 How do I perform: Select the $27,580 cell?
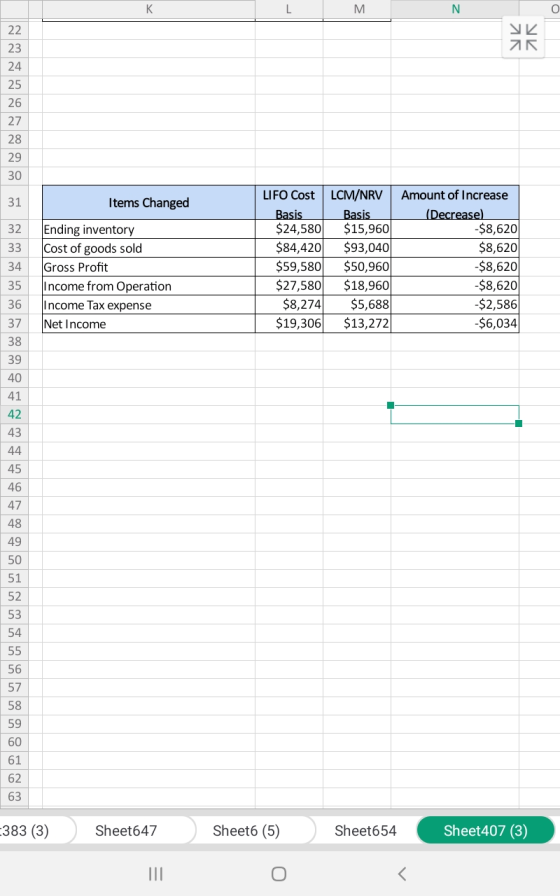289,286
